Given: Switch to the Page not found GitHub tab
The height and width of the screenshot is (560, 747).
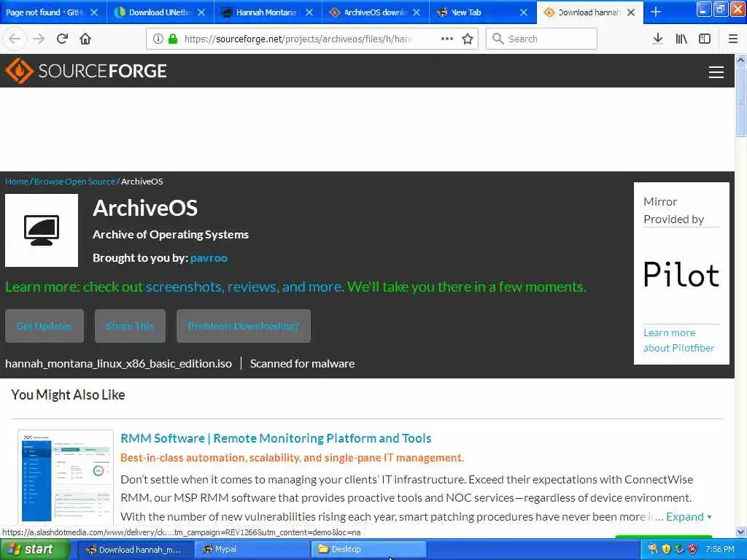Looking at the screenshot, I should click(x=44, y=12).
